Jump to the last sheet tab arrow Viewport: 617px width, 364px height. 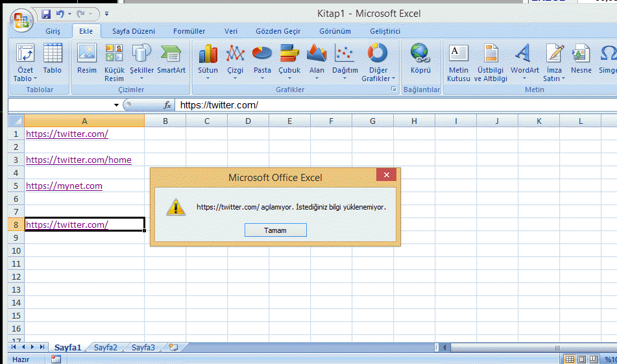(42, 347)
